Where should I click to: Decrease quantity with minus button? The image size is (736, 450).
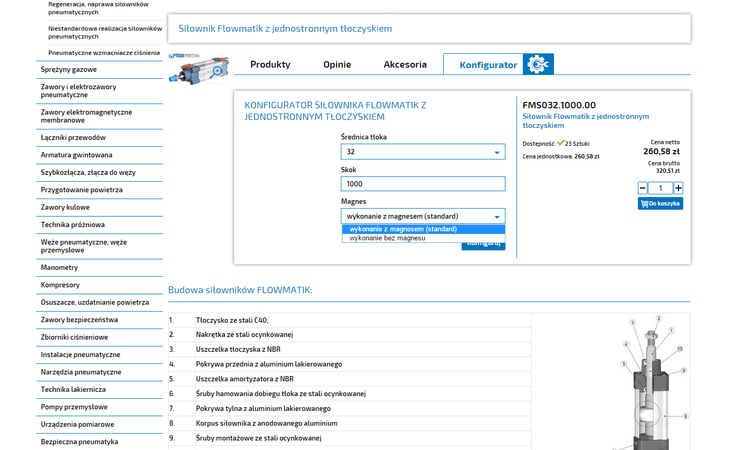click(x=643, y=188)
